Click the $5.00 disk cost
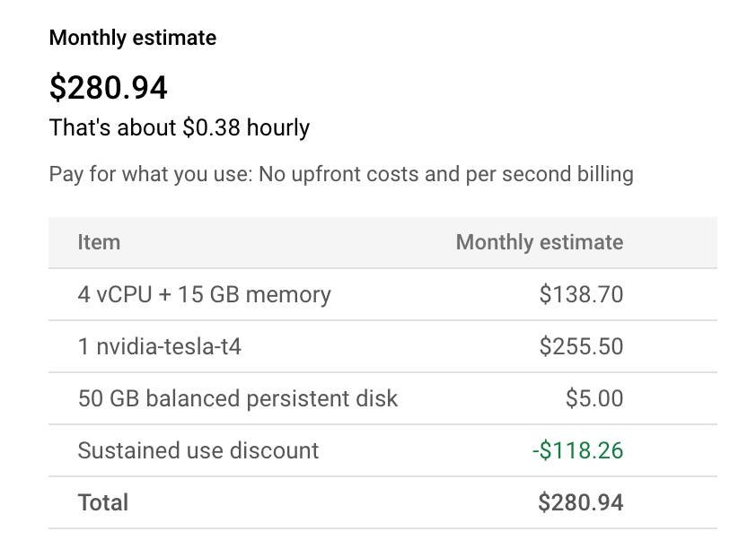 click(594, 398)
